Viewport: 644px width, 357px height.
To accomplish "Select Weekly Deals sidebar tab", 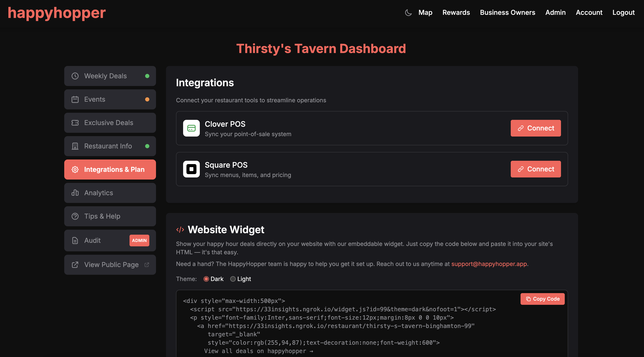I will point(110,76).
